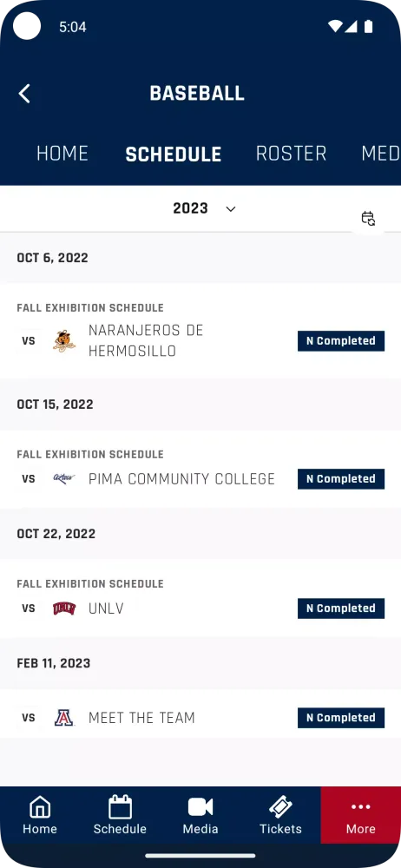Open the partially visible MEDIA tab
This screenshot has width=401, height=868.
[x=381, y=154]
